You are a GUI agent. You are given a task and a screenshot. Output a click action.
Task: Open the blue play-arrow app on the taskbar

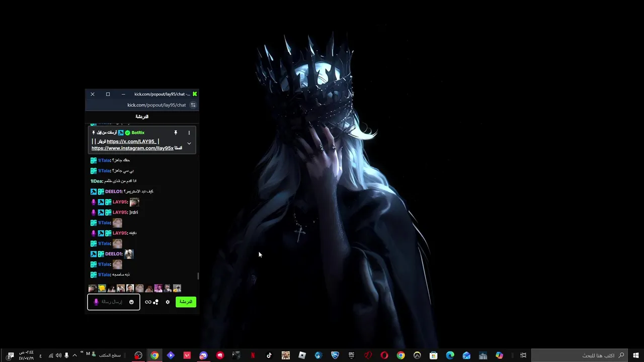[x=171, y=355]
